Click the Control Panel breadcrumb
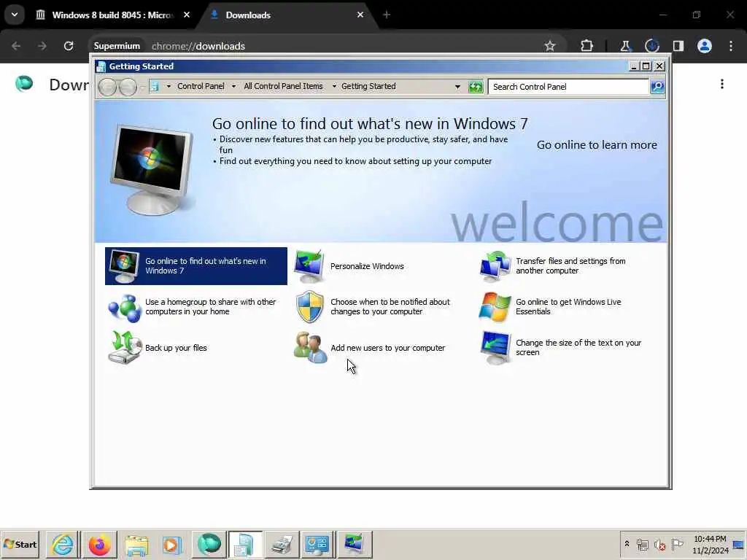This screenshot has width=747, height=560. click(201, 86)
